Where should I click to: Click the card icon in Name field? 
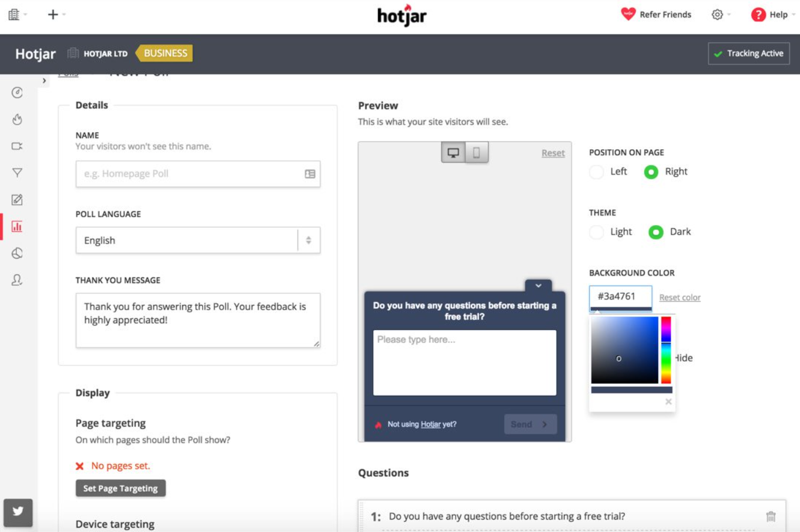coord(310,174)
